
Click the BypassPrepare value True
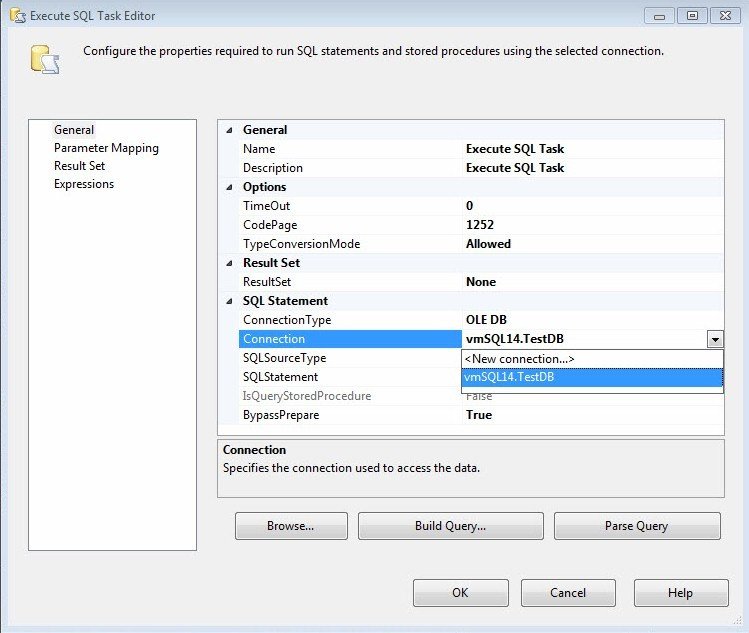click(592, 415)
